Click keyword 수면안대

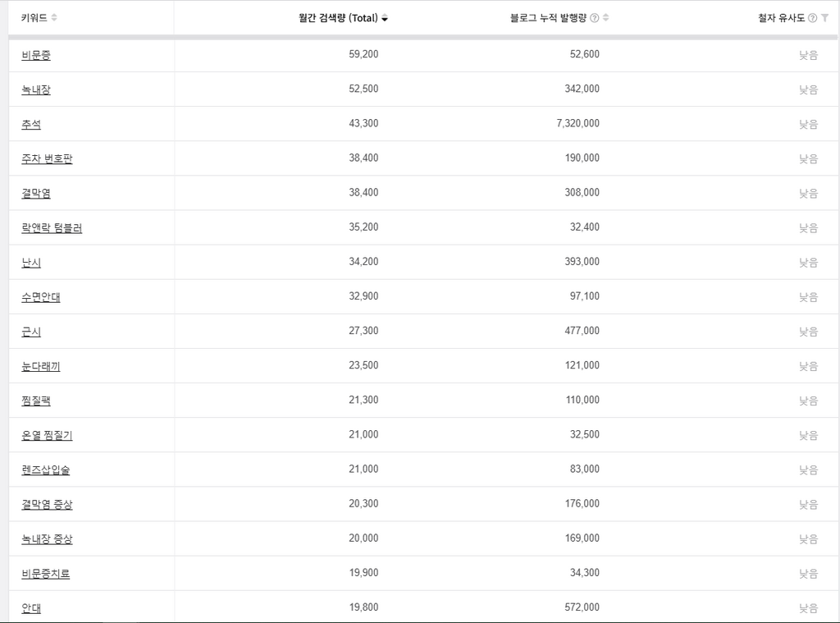[41, 297]
